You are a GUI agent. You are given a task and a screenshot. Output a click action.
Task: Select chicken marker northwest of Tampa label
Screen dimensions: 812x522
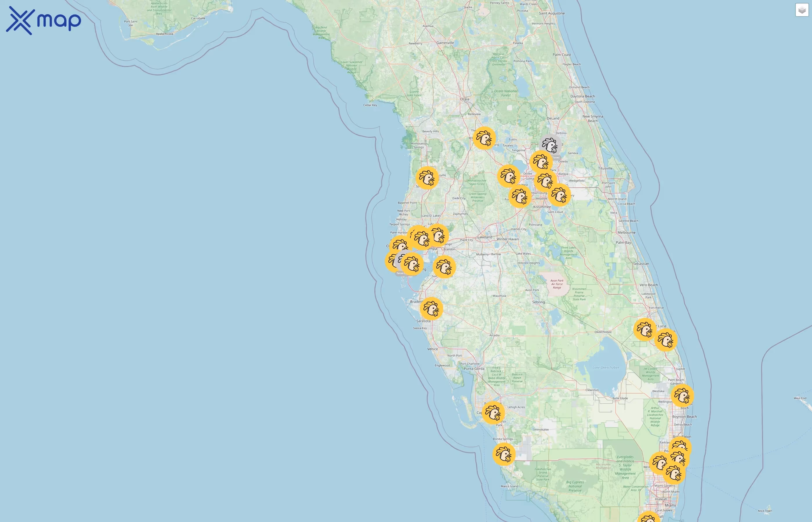[x=422, y=239]
